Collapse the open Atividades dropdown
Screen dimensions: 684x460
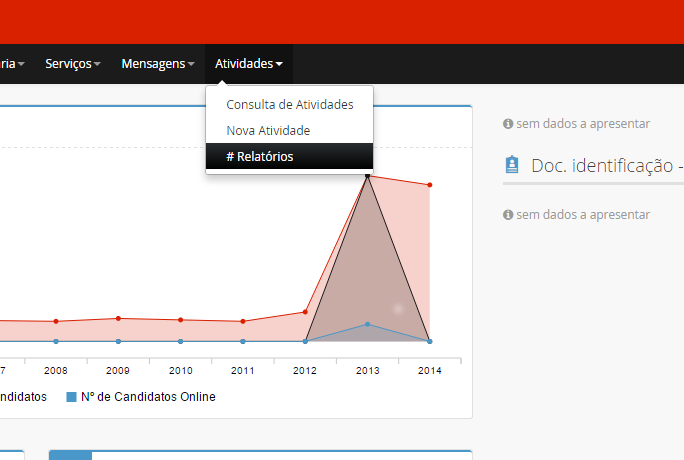(248, 64)
